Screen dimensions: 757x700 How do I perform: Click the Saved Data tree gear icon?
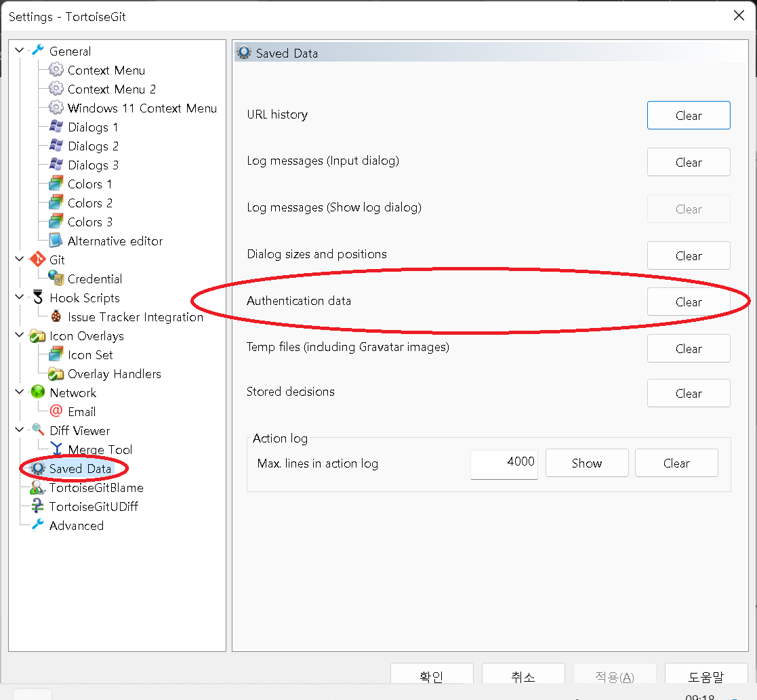(x=38, y=468)
